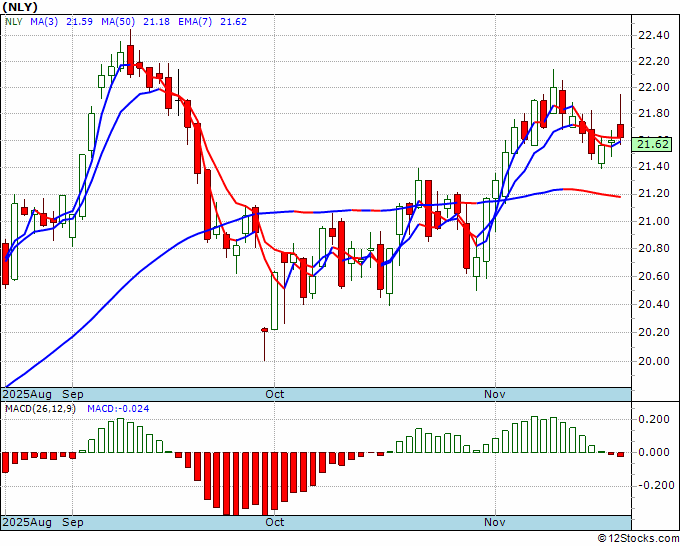The image size is (680, 546).
Task: Click the 21.00 price axis label
Action: [654, 221]
